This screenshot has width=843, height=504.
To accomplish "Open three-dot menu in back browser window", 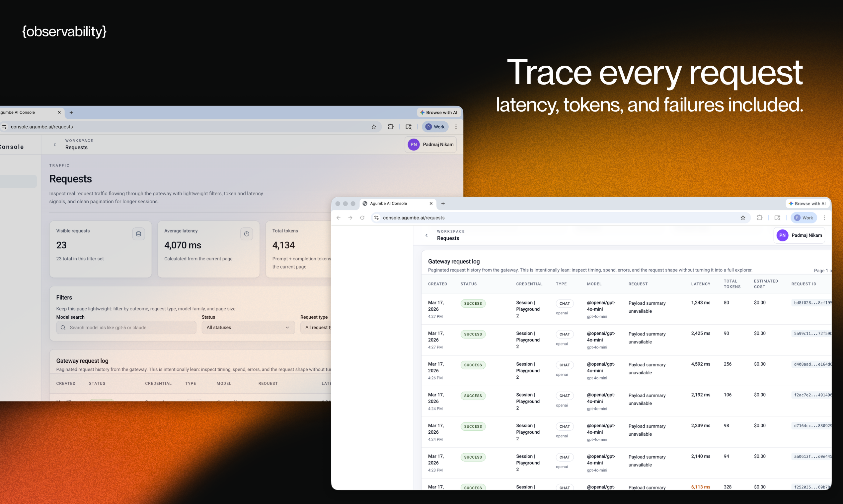I will (x=456, y=127).
